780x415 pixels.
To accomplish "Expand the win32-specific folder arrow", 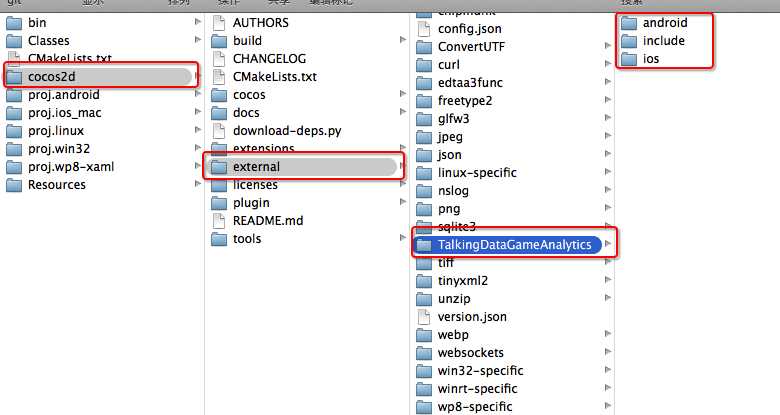I will click(x=607, y=369).
